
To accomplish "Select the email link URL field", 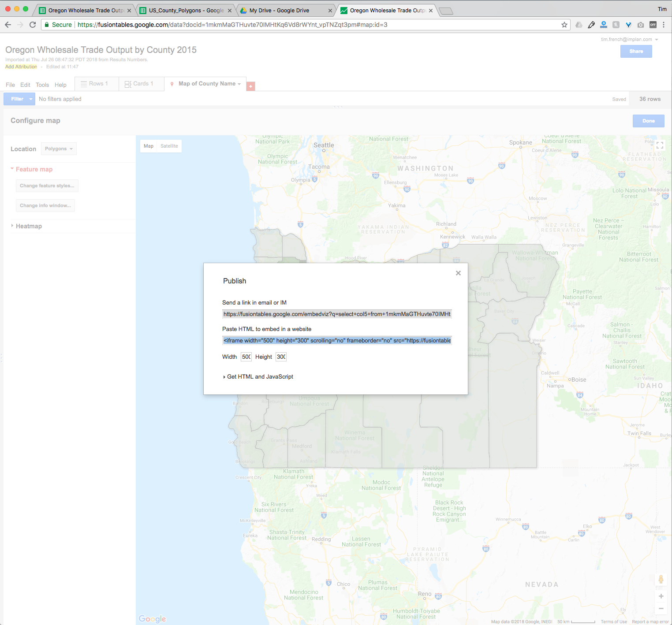I will [337, 314].
